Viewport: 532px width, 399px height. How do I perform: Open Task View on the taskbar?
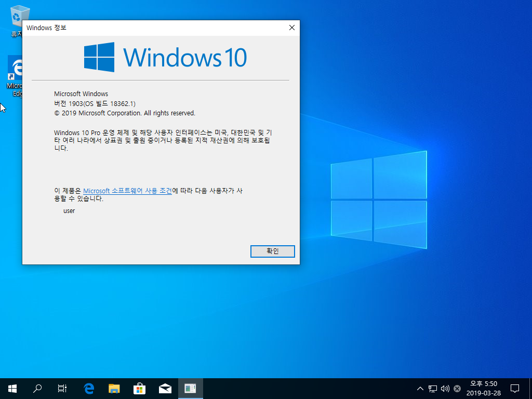62,389
